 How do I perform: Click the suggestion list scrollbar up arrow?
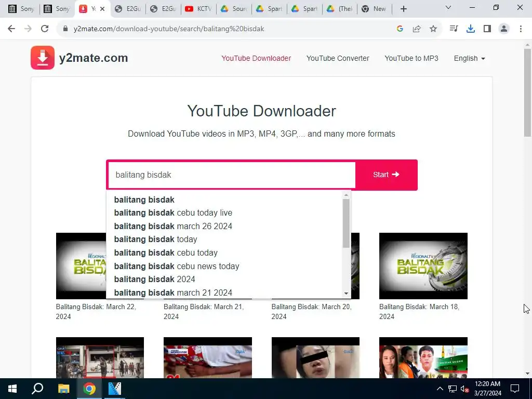(346, 195)
